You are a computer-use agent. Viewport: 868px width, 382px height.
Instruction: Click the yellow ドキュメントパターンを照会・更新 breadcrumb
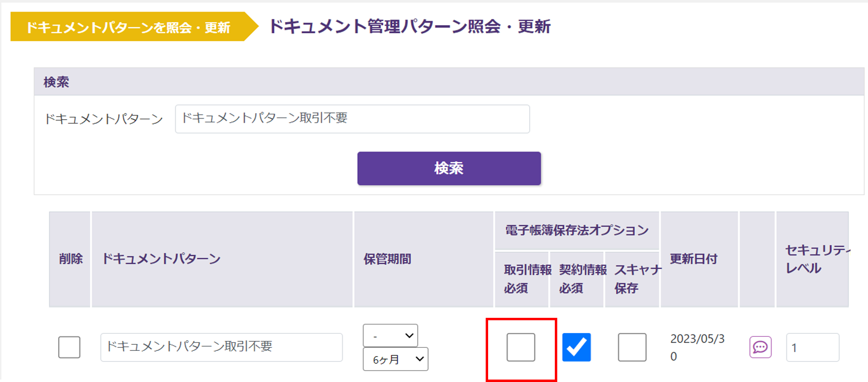click(x=128, y=28)
